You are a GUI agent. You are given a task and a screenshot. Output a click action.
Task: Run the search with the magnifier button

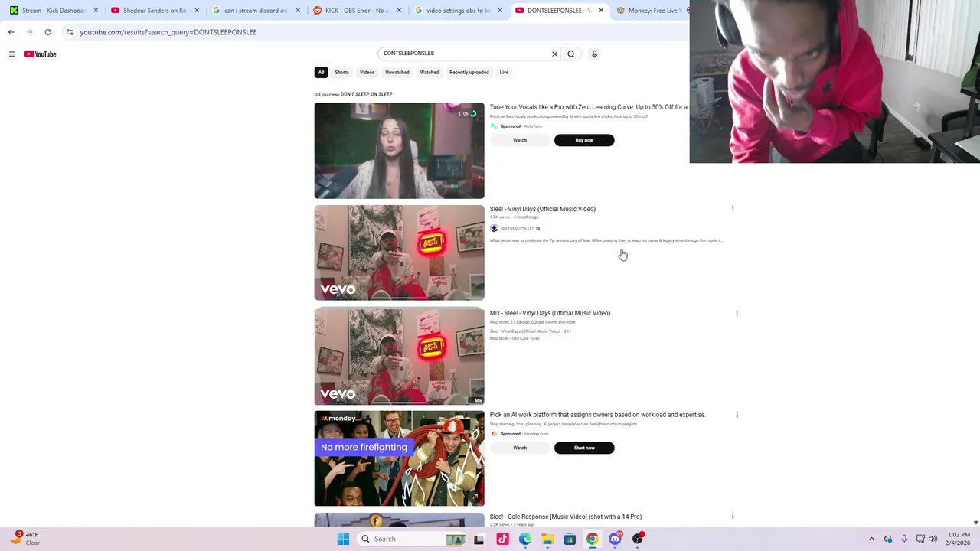[571, 54]
